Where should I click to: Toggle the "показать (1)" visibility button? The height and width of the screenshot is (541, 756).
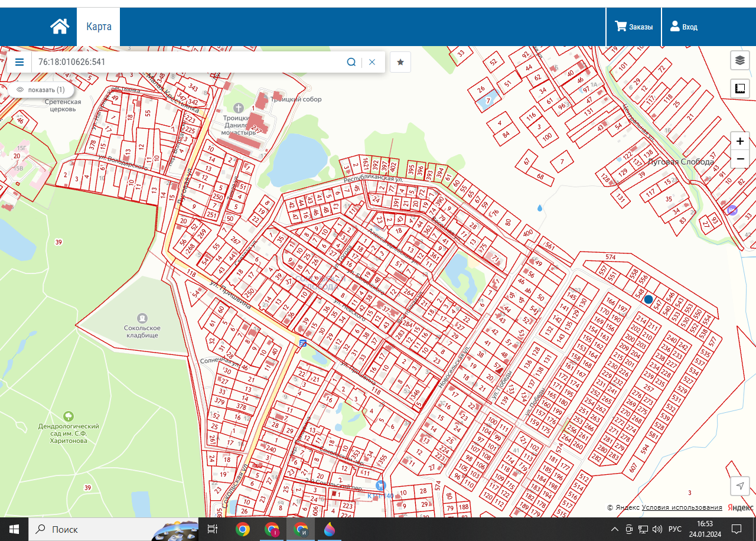click(41, 90)
